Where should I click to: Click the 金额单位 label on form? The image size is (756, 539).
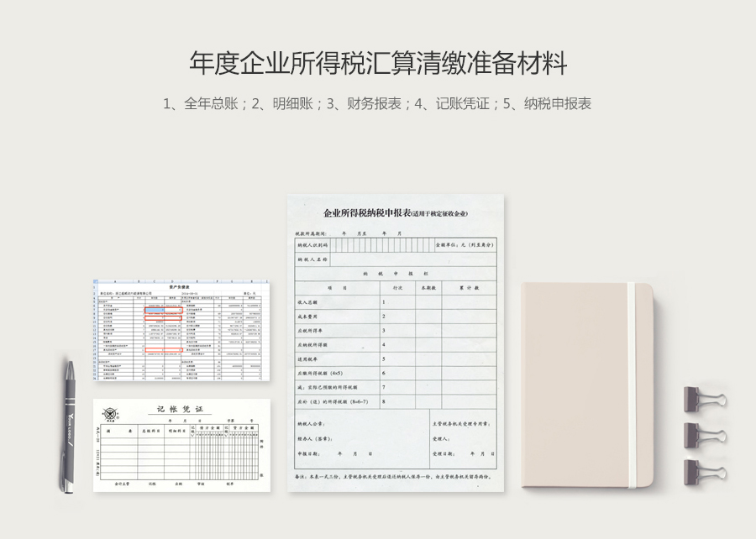[x=465, y=244]
